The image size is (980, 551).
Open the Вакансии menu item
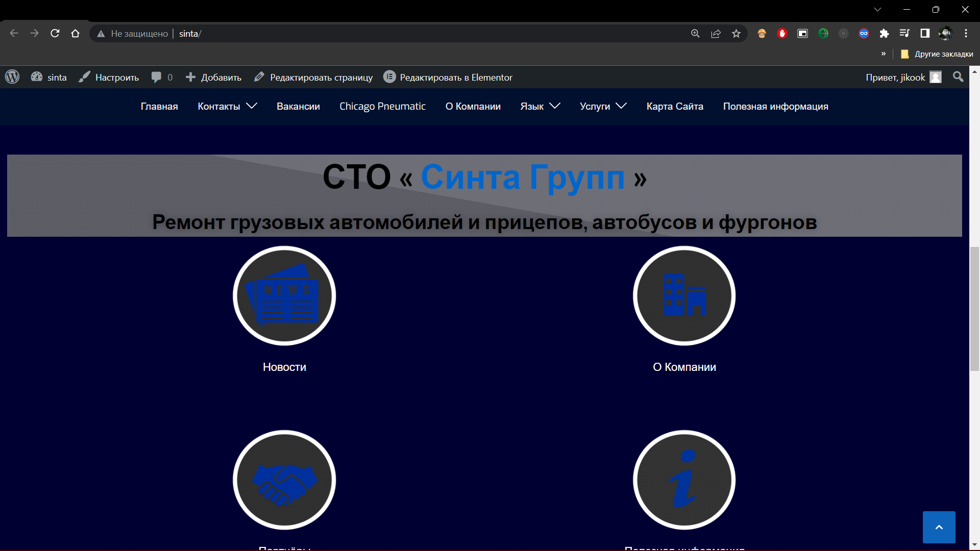(298, 106)
